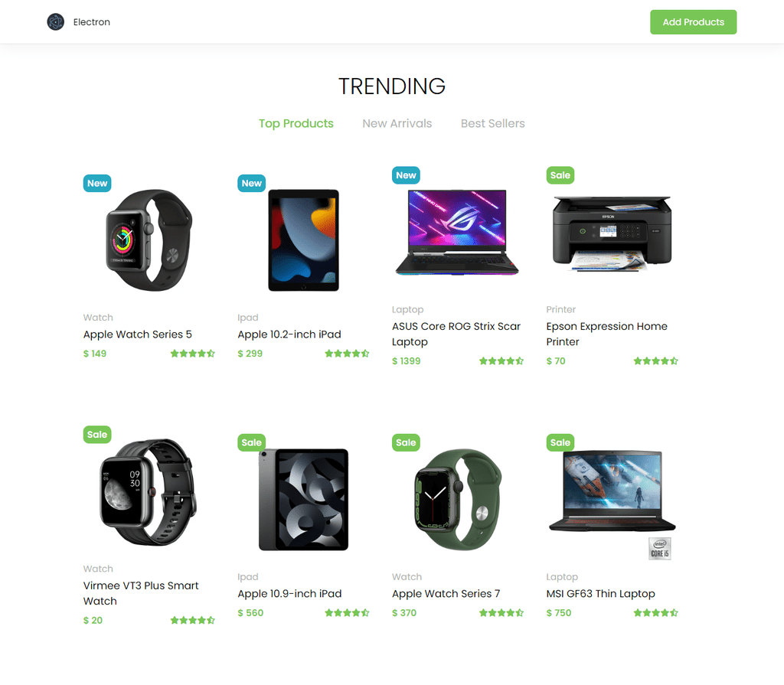Click the Sale badge on Epson printer
Screen dimensions: 784x685
pos(560,175)
